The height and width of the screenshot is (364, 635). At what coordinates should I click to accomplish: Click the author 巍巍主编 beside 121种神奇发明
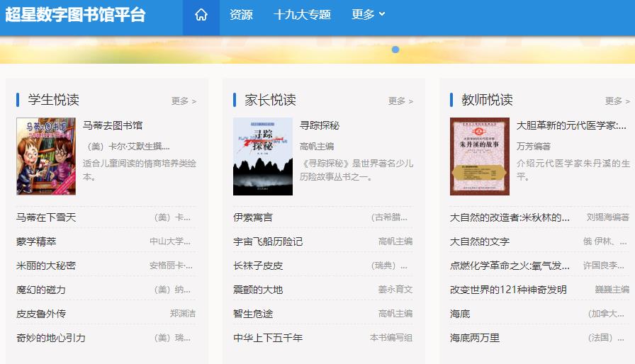612,290
